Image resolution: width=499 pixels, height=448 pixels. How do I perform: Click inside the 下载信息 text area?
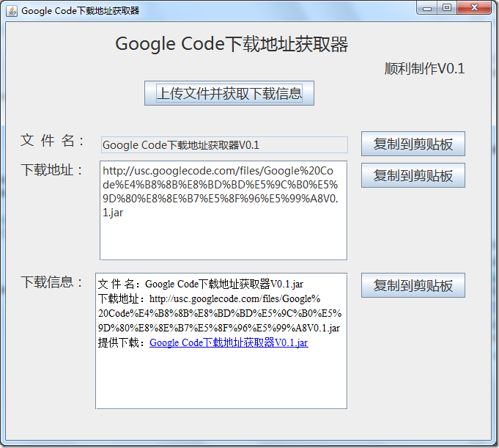221,341
